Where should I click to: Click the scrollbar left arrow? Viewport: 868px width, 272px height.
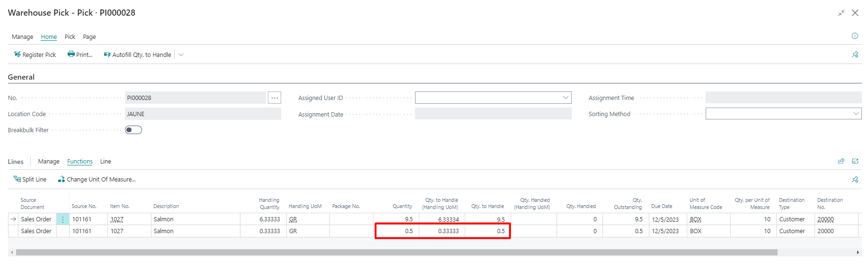(12, 253)
